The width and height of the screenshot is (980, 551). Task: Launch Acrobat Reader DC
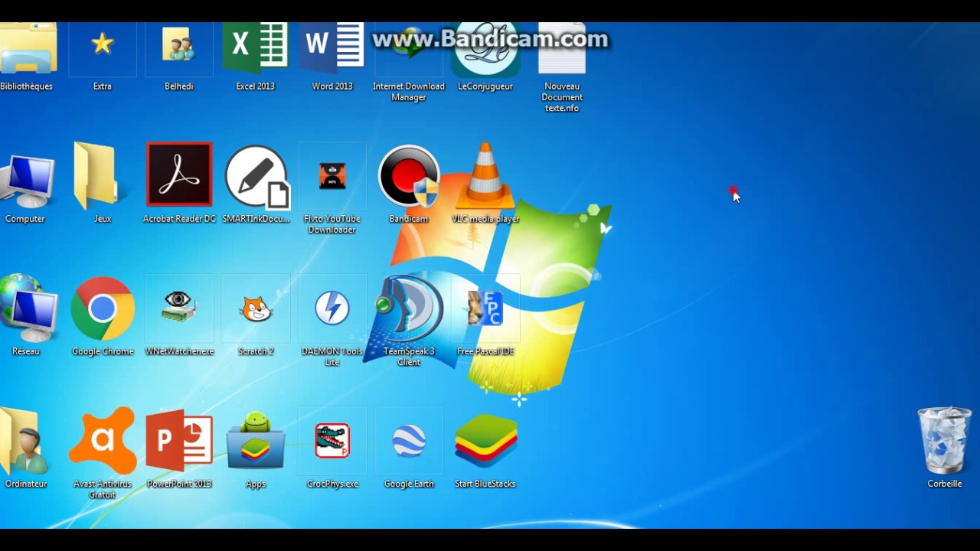179,174
